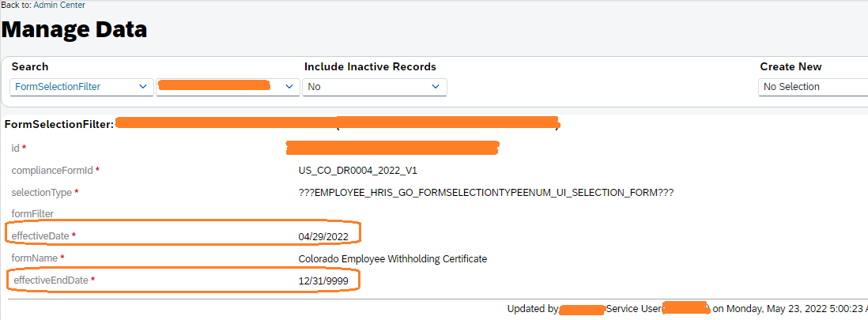Screen dimensions: 868x320
Task: Select the complianceFormId value US_CO_DR0004_2022_V1
Action: 354,171
